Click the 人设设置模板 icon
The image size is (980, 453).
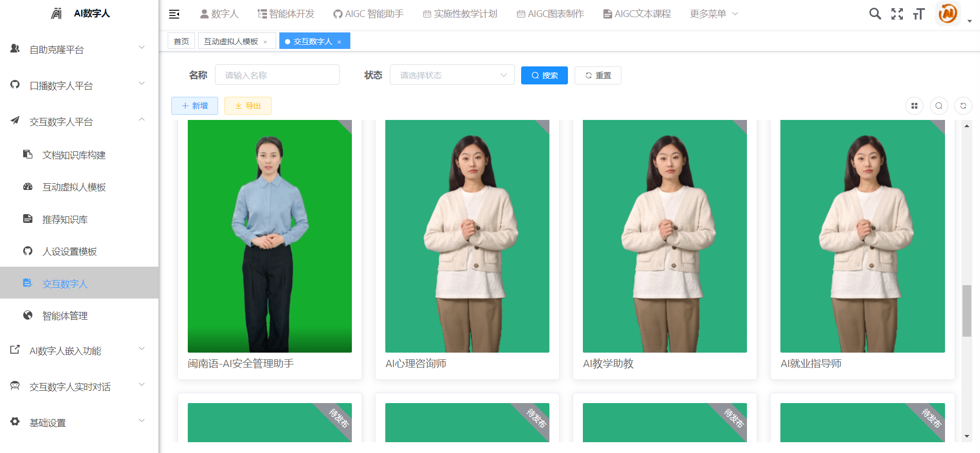coord(28,251)
